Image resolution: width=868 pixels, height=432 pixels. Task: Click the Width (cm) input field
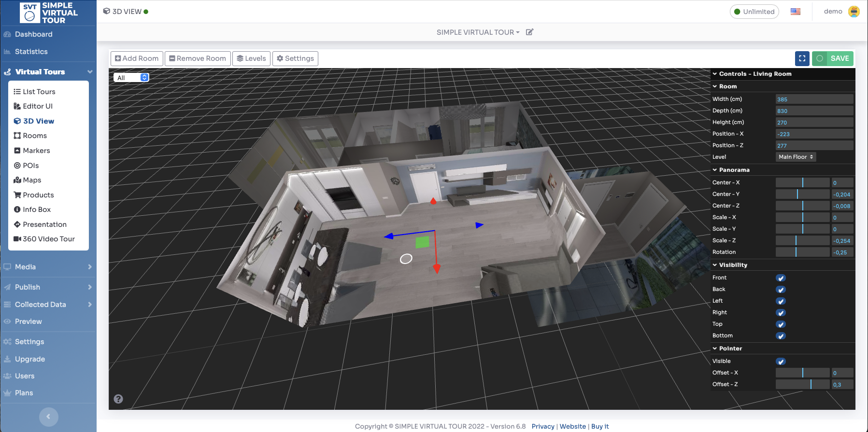[x=814, y=99]
